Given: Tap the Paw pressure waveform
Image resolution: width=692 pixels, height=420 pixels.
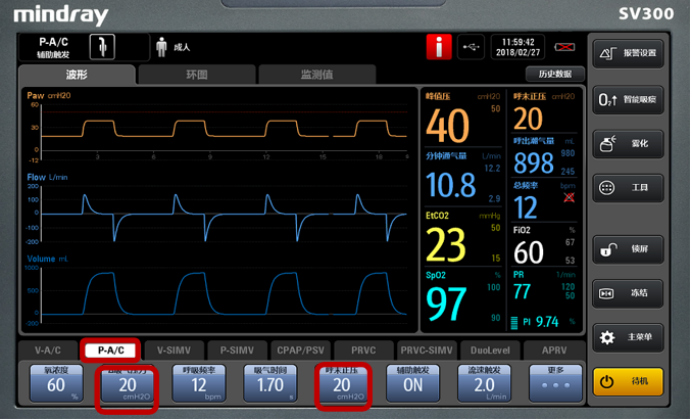Looking at the screenshot, I should pyautogui.click(x=224, y=129).
